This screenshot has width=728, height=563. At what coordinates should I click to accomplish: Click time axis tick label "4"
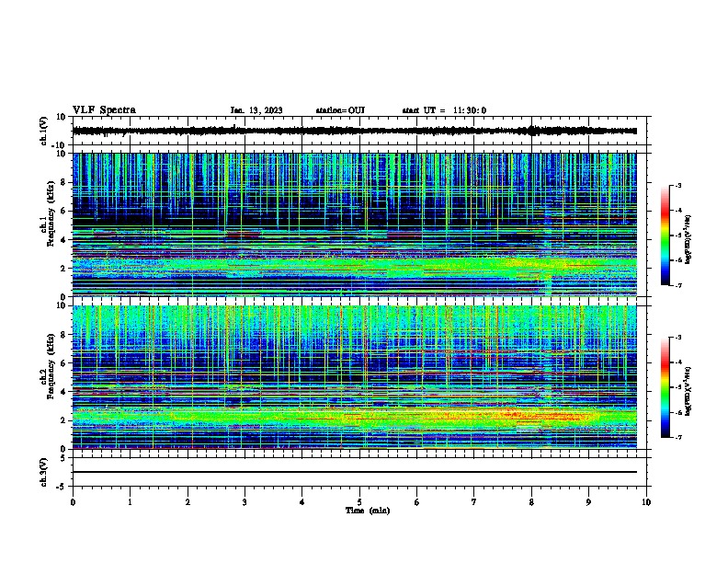coord(302,502)
